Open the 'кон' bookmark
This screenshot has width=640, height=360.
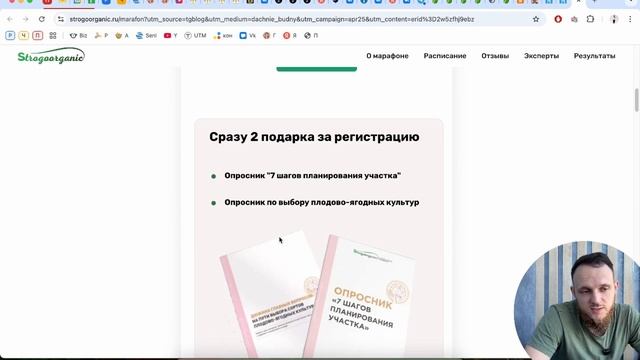click(222, 36)
